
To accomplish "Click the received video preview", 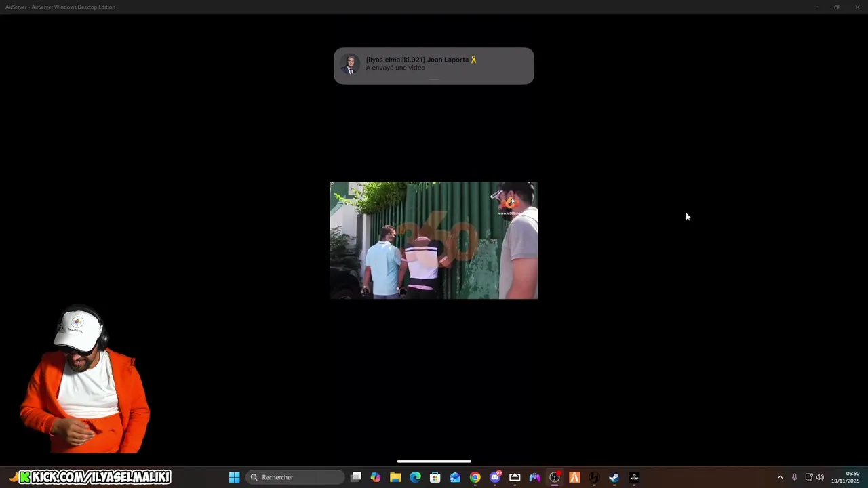I will click(434, 240).
